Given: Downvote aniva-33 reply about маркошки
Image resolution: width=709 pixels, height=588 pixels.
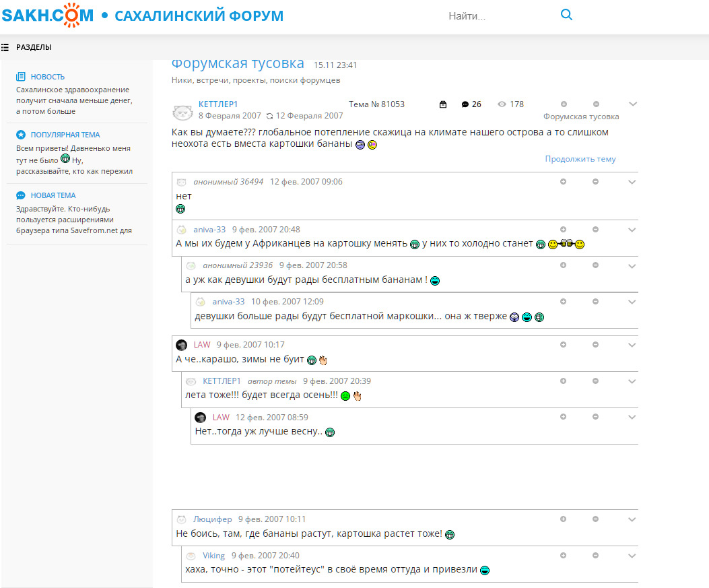Looking at the screenshot, I should point(595,301).
